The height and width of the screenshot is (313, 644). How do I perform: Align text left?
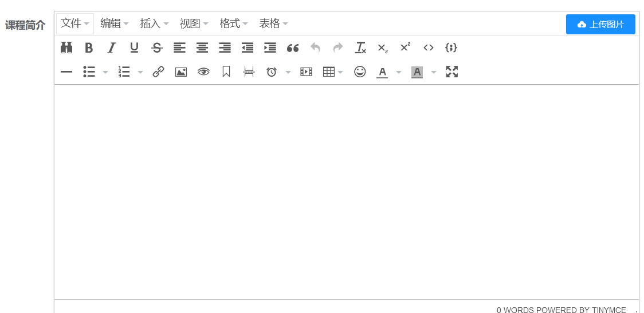pyautogui.click(x=179, y=48)
